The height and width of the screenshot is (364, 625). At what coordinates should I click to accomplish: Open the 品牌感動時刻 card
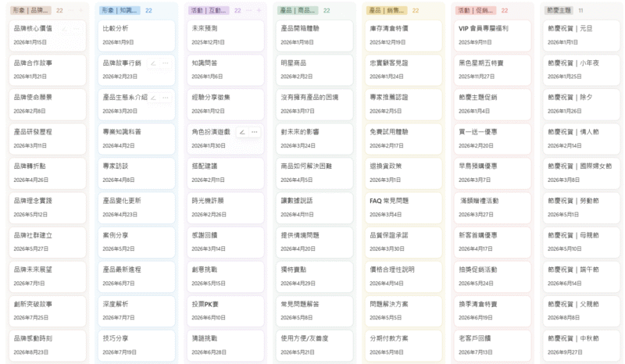pos(48,345)
